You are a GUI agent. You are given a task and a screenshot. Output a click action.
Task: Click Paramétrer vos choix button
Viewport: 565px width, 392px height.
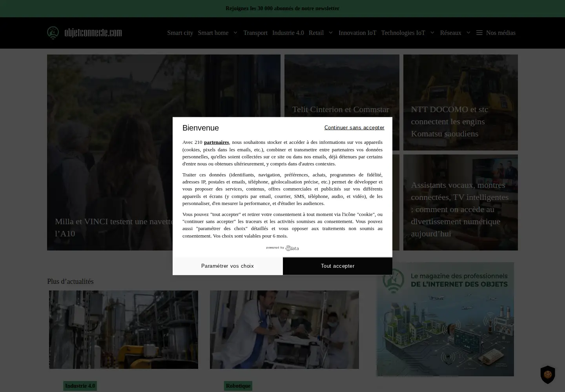point(228,266)
